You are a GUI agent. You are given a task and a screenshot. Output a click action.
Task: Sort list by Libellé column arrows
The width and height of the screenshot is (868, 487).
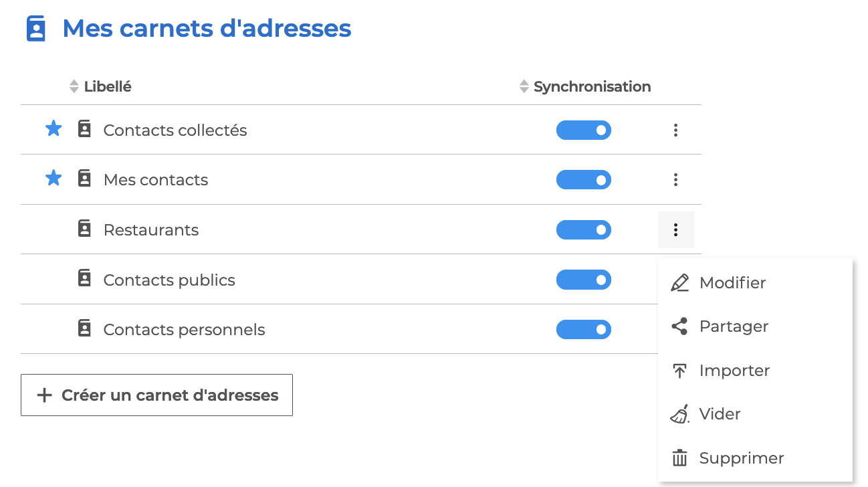click(74, 86)
